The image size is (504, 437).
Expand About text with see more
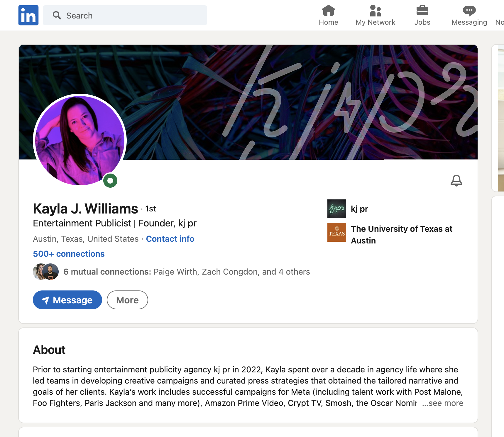(x=443, y=403)
